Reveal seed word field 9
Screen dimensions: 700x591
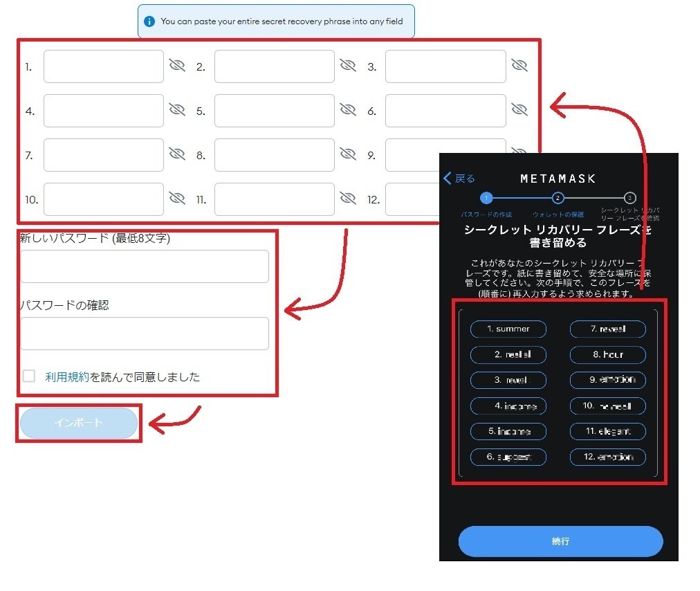point(519,154)
